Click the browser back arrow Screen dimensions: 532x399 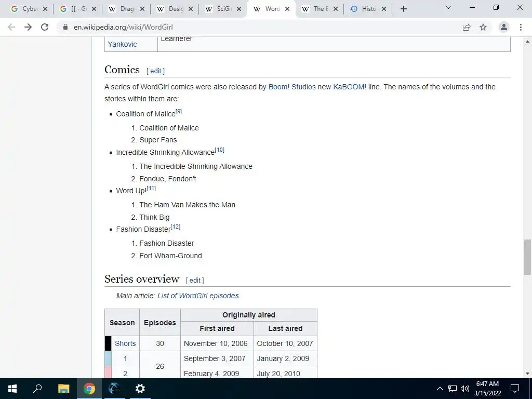coord(11,27)
